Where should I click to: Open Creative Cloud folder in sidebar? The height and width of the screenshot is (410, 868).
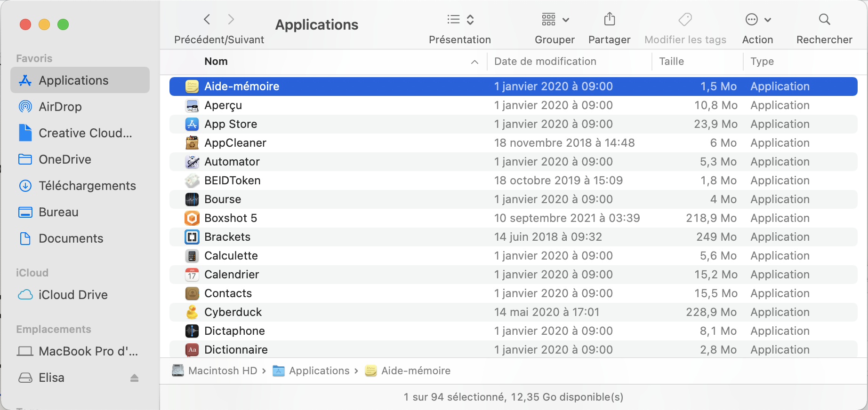pos(80,133)
